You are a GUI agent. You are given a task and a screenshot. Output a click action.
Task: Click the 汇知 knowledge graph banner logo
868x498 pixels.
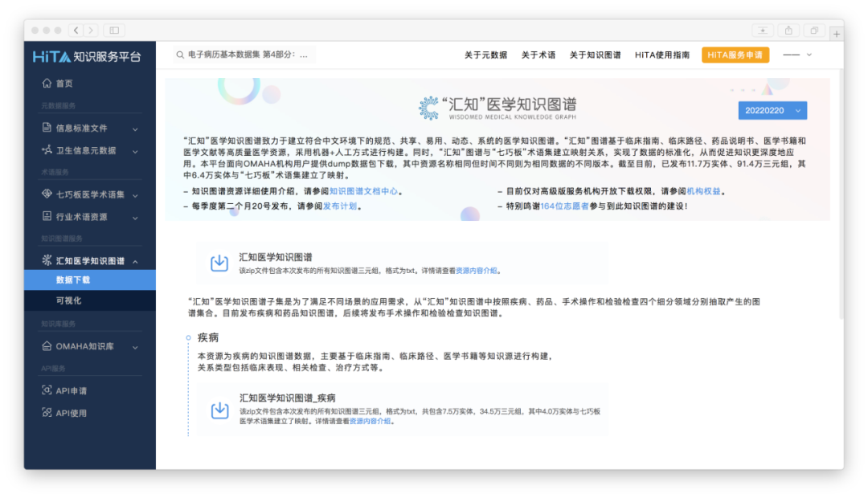click(497, 108)
